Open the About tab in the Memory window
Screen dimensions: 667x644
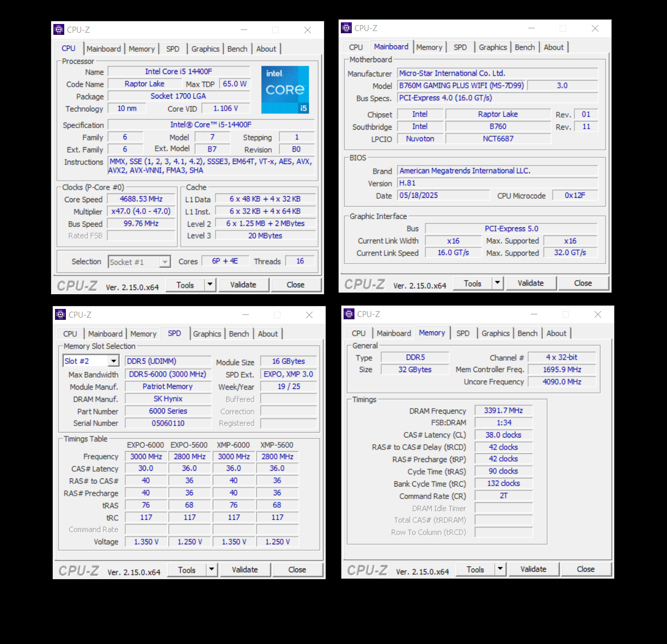click(x=556, y=333)
